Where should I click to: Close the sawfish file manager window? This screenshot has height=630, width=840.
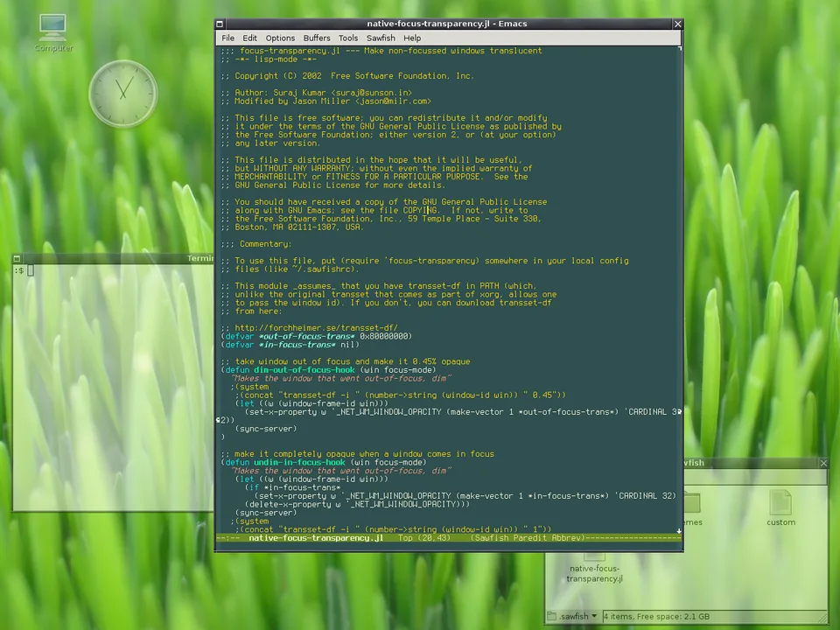pos(823,463)
